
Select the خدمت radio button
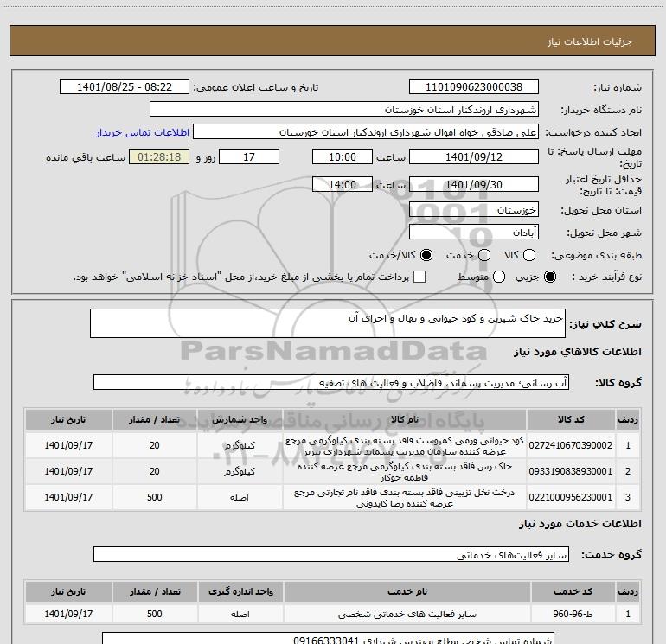pos(484,255)
